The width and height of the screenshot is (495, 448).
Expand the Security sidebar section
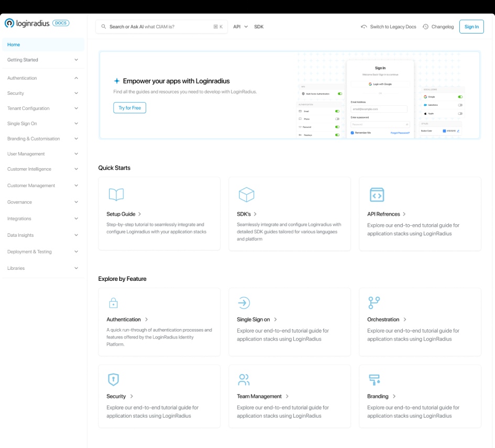pyautogui.click(x=43, y=93)
